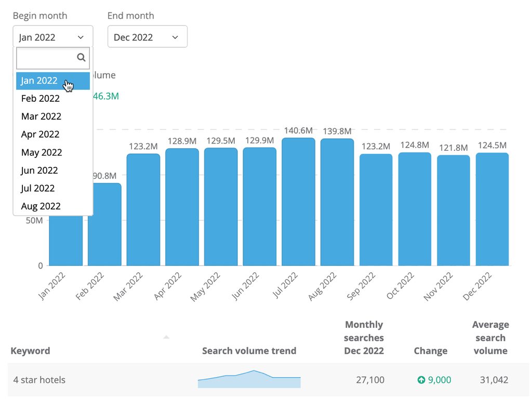Click the Jul 2022 bar labeled 140.6M
The width and height of the screenshot is (532, 399).
tap(298, 202)
